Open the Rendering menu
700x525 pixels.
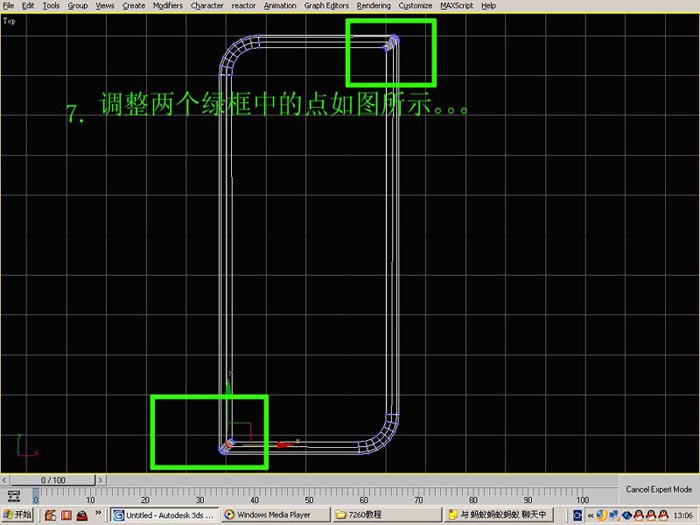(x=373, y=5)
